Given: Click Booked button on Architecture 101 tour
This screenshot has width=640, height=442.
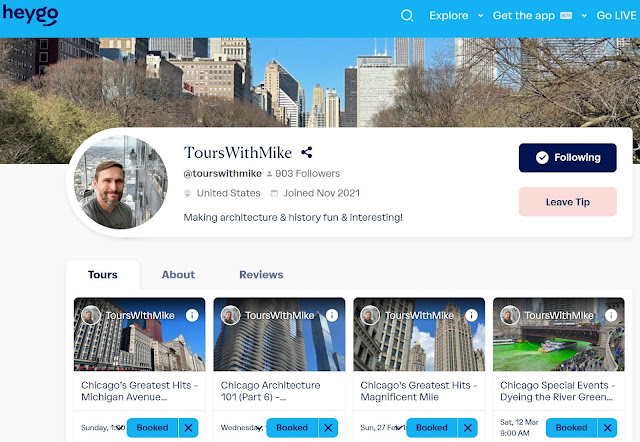Looking at the screenshot, I should (x=292, y=428).
